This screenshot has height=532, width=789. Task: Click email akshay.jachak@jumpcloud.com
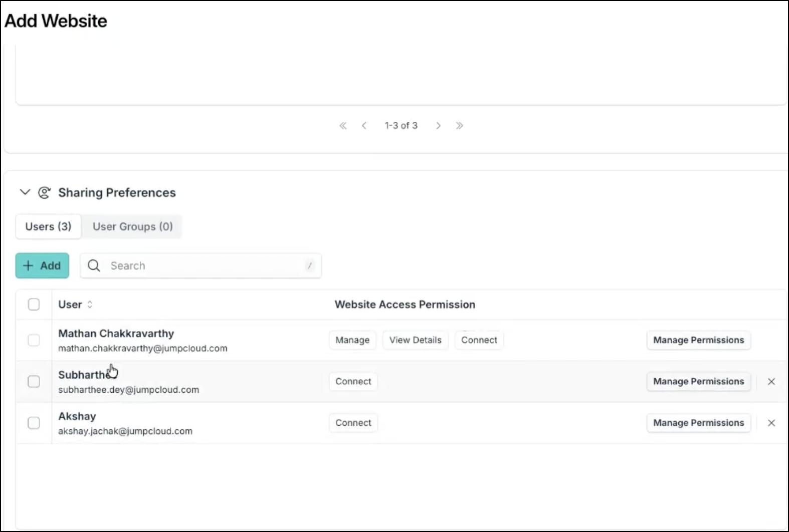(x=125, y=431)
